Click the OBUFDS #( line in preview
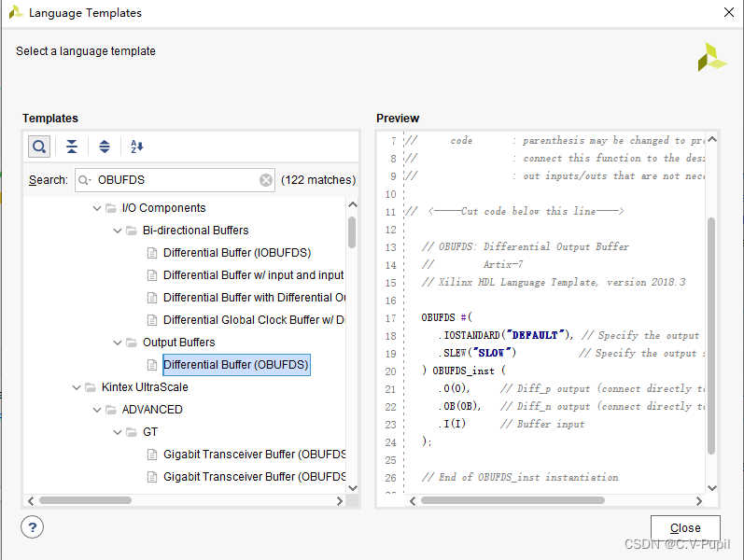The width and height of the screenshot is (744, 560). point(447,317)
